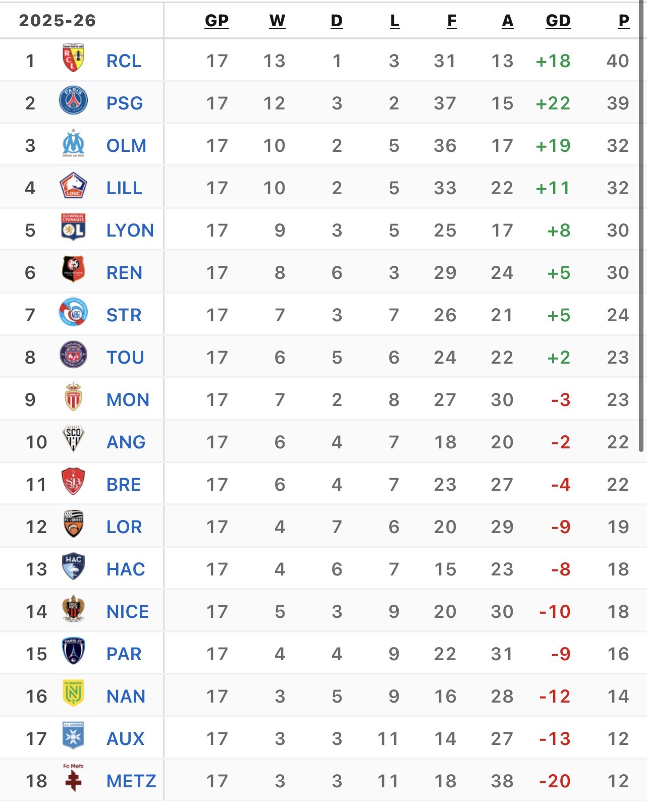This screenshot has height=812, width=648.
Task: Click the RC Lens club crest
Action: pos(73,59)
